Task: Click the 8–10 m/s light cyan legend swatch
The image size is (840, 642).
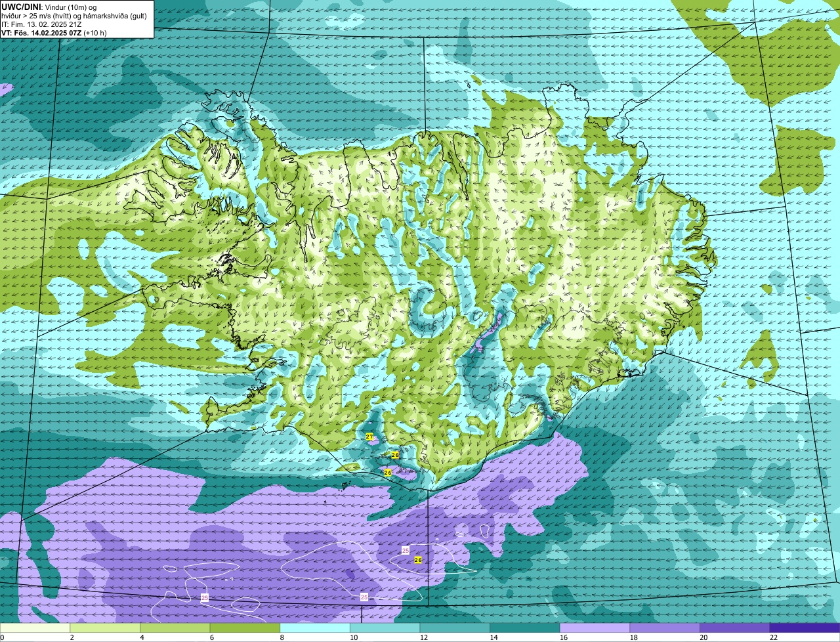Action: tap(315, 628)
